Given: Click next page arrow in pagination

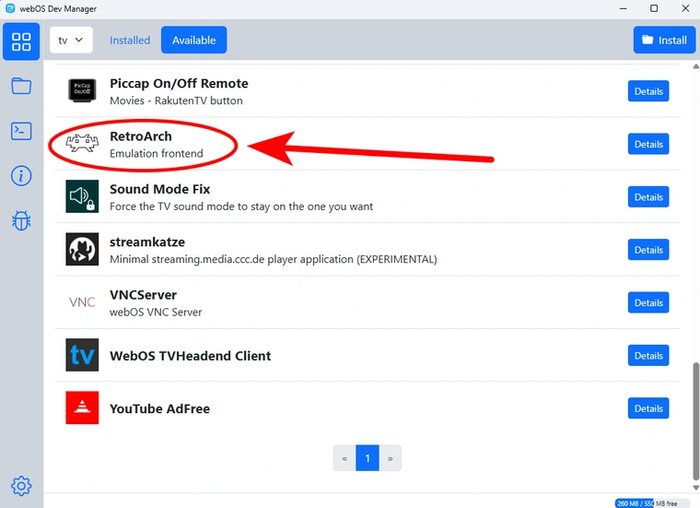Looking at the screenshot, I should [390, 458].
